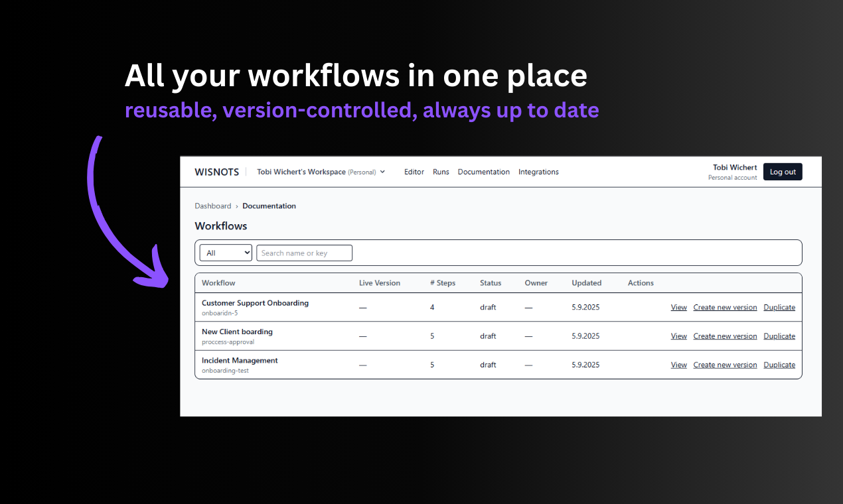The width and height of the screenshot is (843, 504).
Task: Create new version of Incident Management
Action: pos(725,365)
